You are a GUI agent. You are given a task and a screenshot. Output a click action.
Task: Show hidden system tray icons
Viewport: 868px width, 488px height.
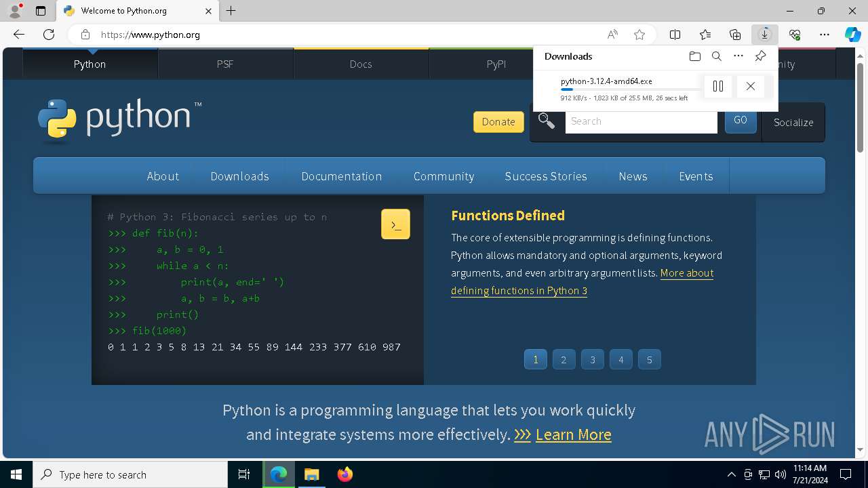point(731,474)
